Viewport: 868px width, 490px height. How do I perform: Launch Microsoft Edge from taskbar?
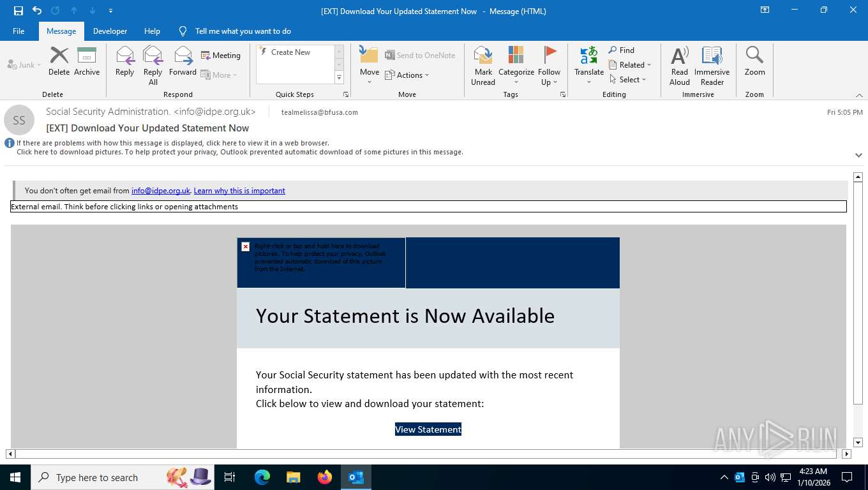click(x=262, y=477)
